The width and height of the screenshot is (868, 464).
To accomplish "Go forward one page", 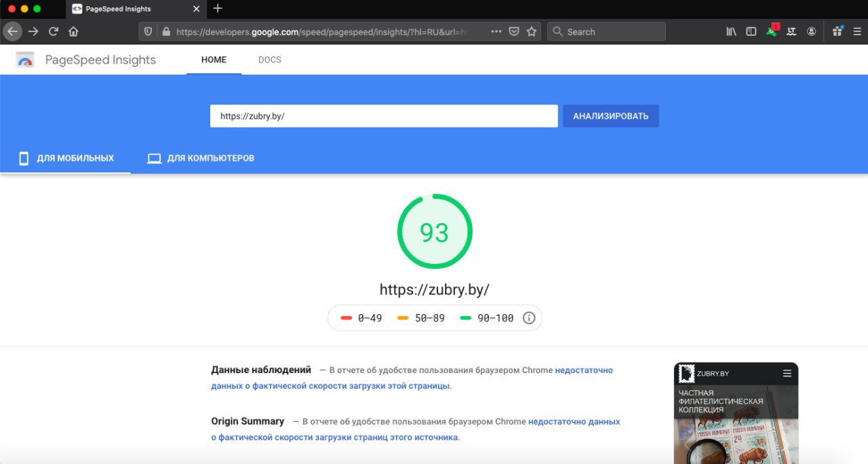I will 33,31.
